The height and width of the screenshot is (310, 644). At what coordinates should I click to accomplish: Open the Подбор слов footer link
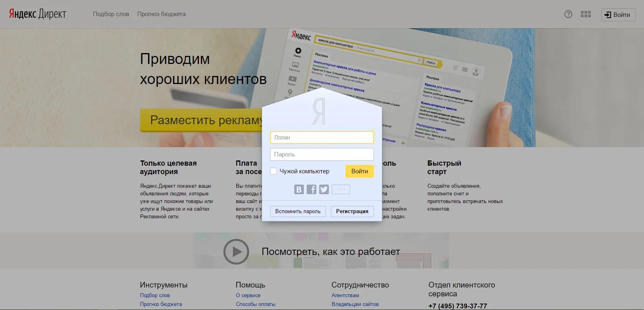click(155, 296)
